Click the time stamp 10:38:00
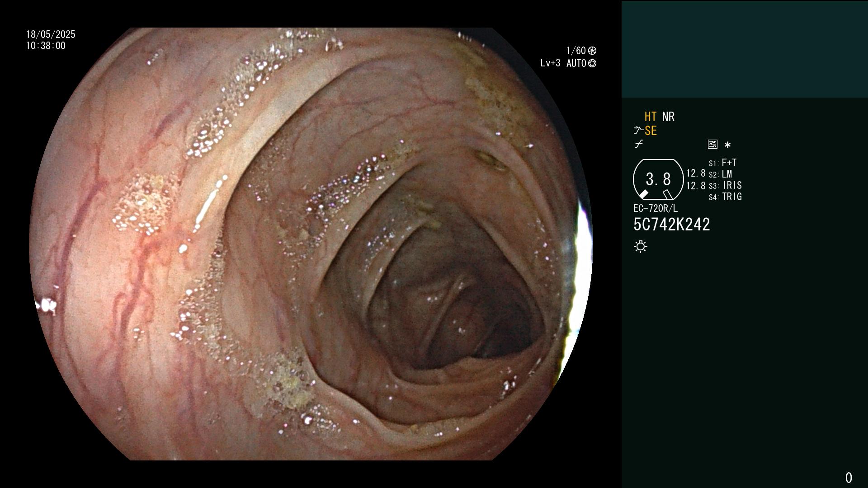 coord(46,46)
